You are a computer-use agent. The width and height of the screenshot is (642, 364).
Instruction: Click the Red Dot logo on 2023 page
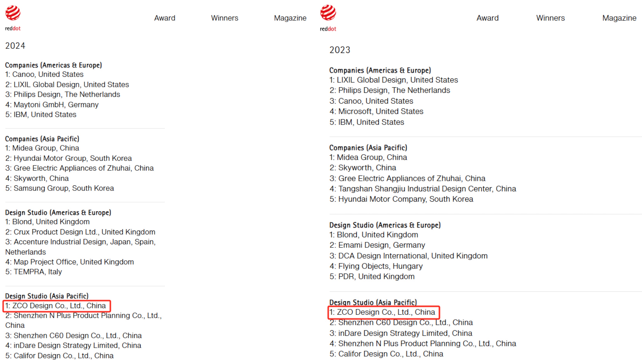click(328, 18)
